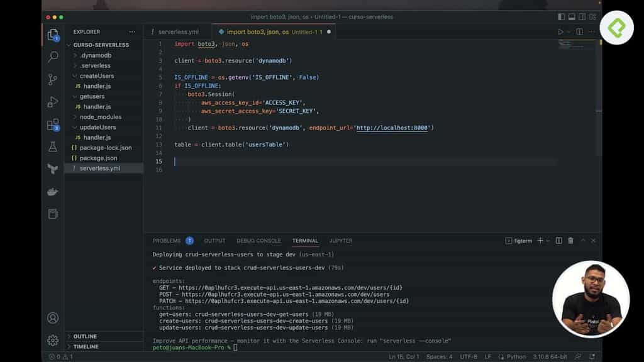644x362 pixels.
Task: Select the Source Control icon
Action: pyautogui.click(x=52, y=80)
